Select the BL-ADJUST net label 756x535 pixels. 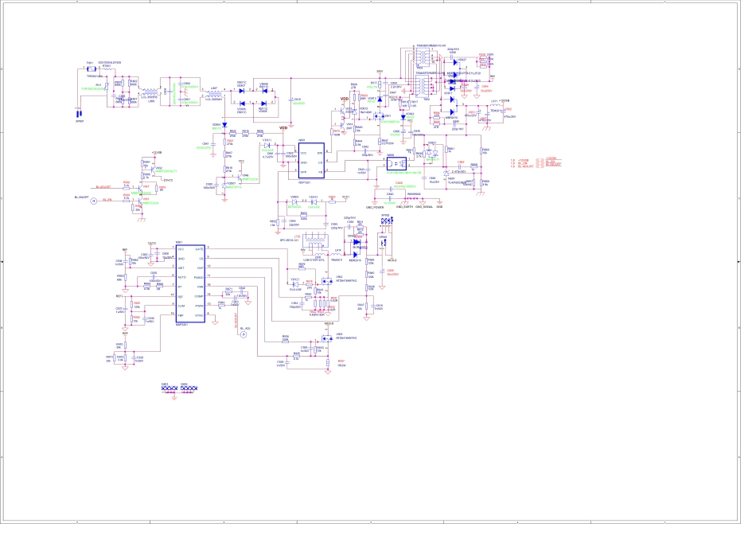point(103,185)
